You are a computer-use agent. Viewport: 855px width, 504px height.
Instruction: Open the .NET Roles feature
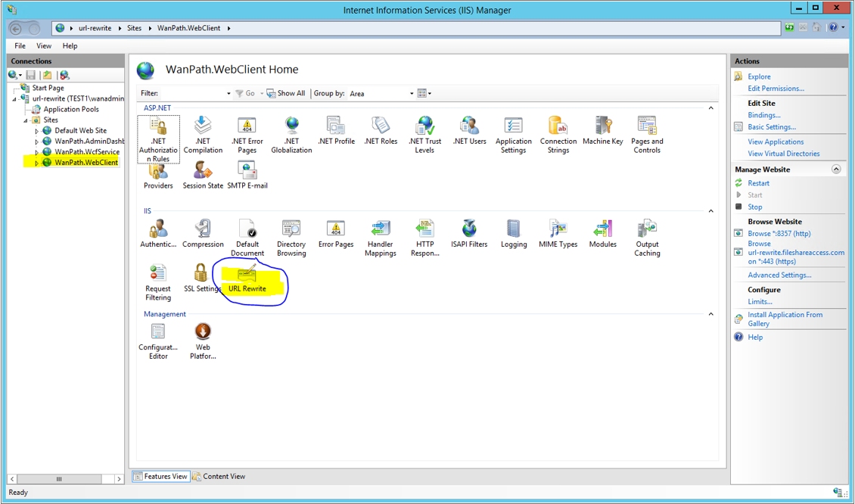[381, 131]
